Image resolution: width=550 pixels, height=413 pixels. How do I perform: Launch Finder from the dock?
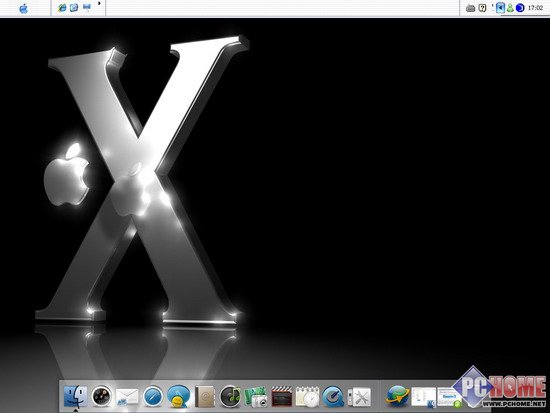(75, 397)
